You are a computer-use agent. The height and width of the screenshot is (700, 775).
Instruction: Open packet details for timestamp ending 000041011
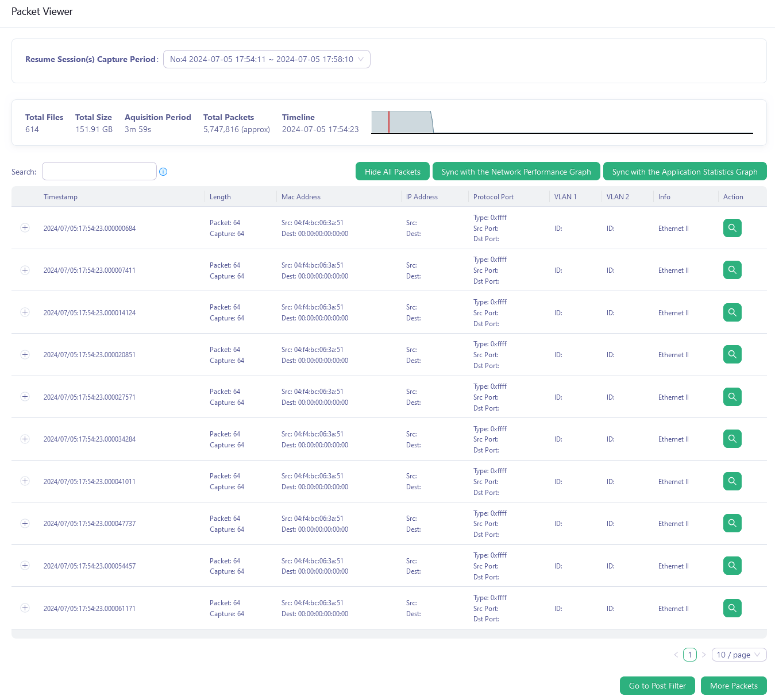coord(732,481)
